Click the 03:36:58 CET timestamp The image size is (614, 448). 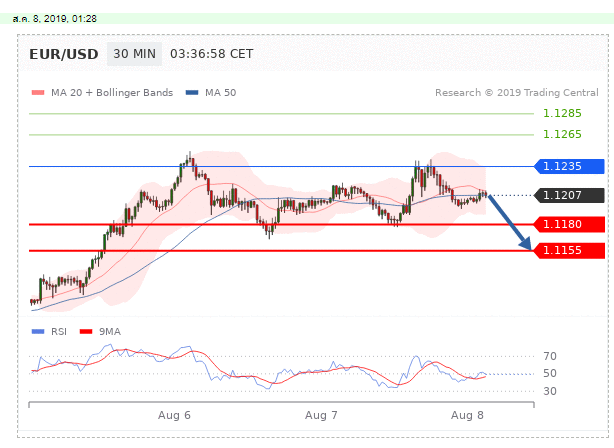(211, 54)
